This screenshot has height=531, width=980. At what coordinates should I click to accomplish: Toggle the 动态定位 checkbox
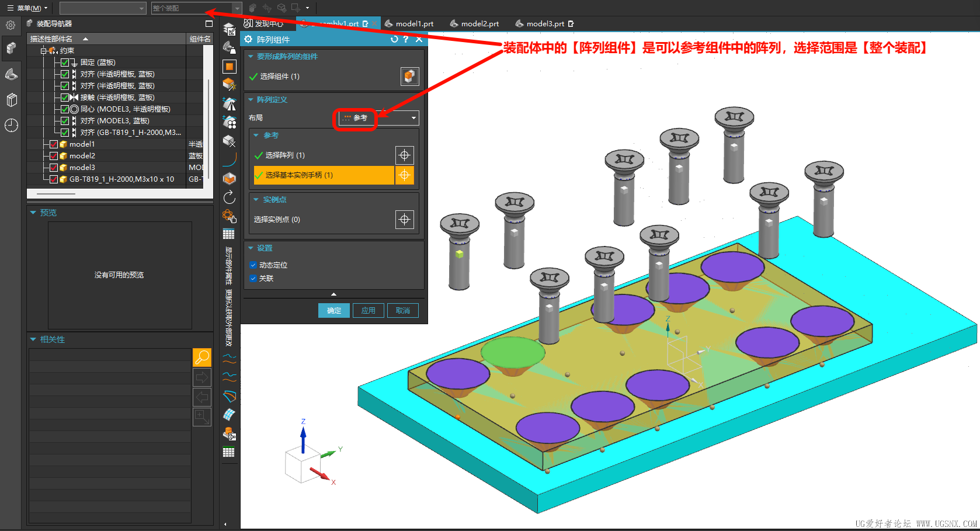253,265
